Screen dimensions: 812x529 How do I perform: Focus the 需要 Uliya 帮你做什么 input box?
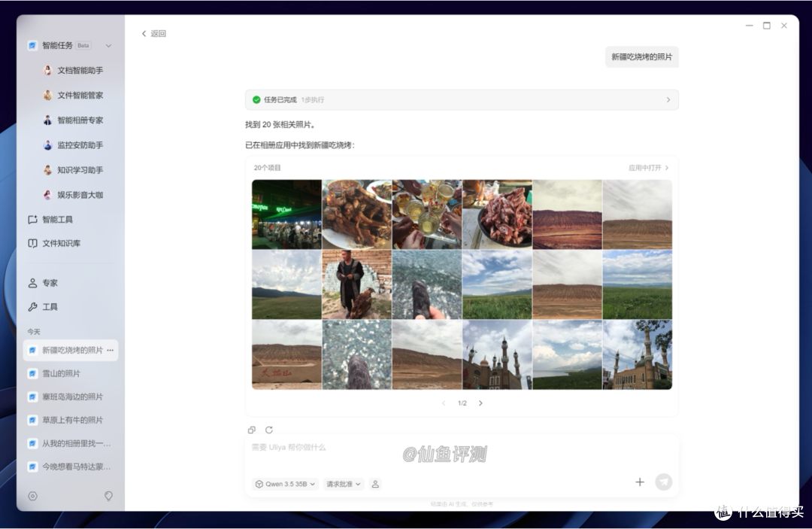coord(462,448)
